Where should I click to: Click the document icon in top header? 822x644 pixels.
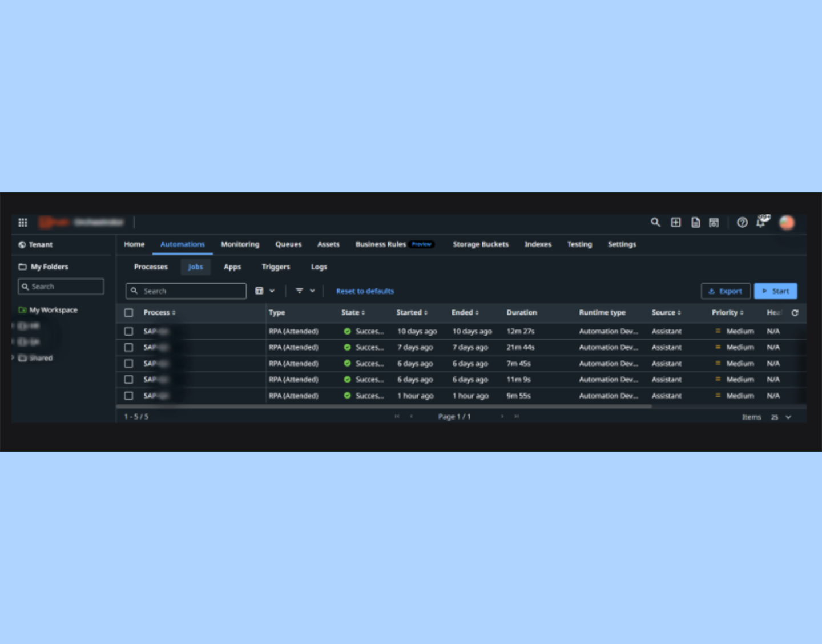695,223
